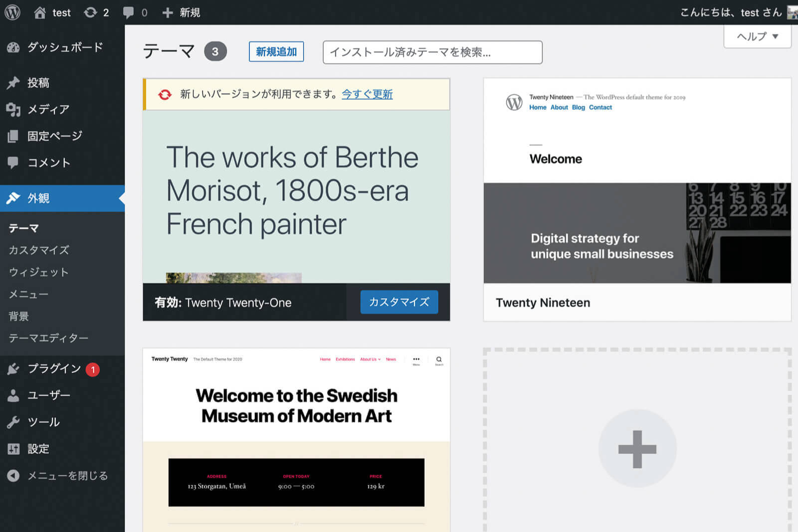The height and width of the screenshot is (532, 798).
Task: Click the 設定 sliders icon
Action: (x=13, y=449)
